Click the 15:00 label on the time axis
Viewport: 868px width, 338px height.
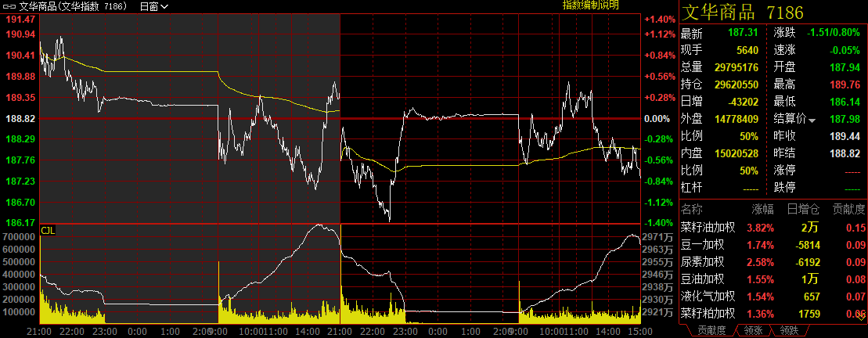tap(640, 332)
